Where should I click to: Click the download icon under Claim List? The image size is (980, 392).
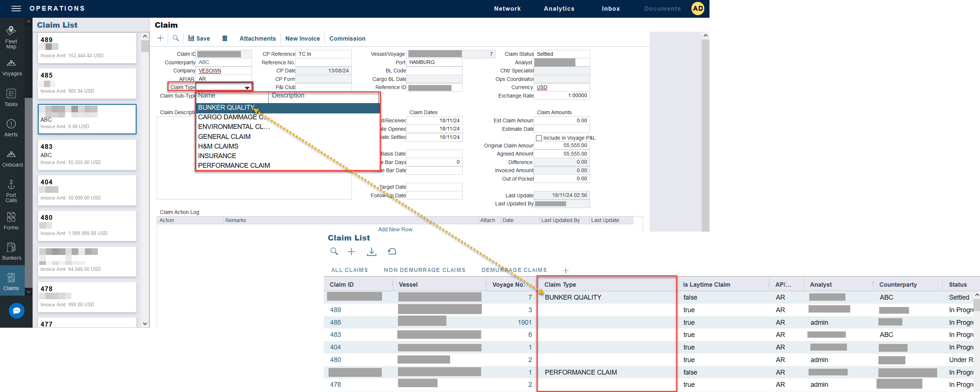371,252
